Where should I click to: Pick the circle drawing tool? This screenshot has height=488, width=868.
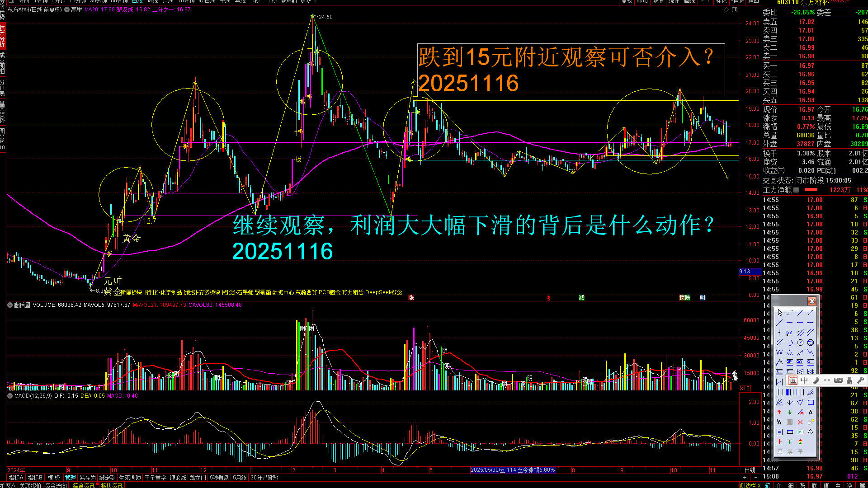[800, 343]
